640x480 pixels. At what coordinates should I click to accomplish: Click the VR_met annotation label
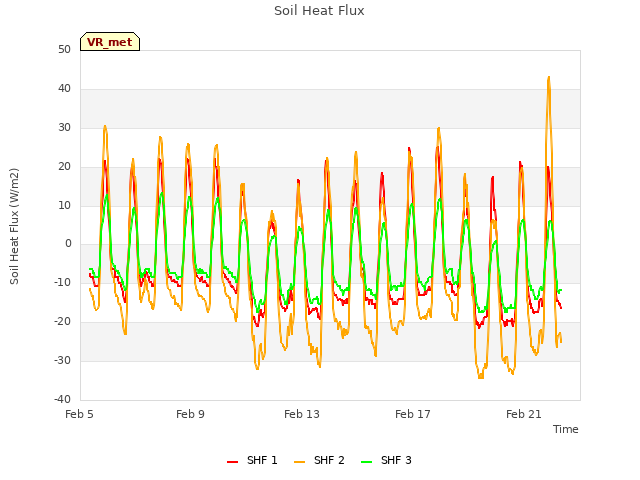click(x=110, y=42)
